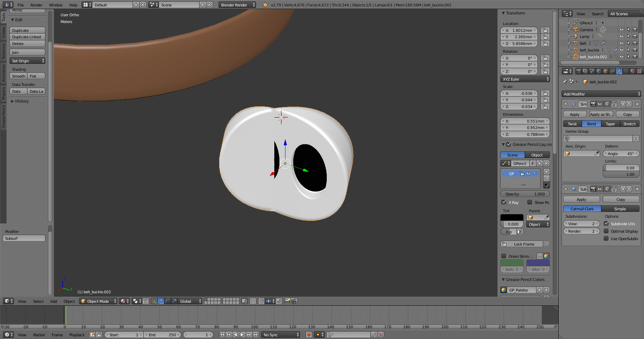
Task: Enable the translate manipulator arrow
Action: (161, 301)
